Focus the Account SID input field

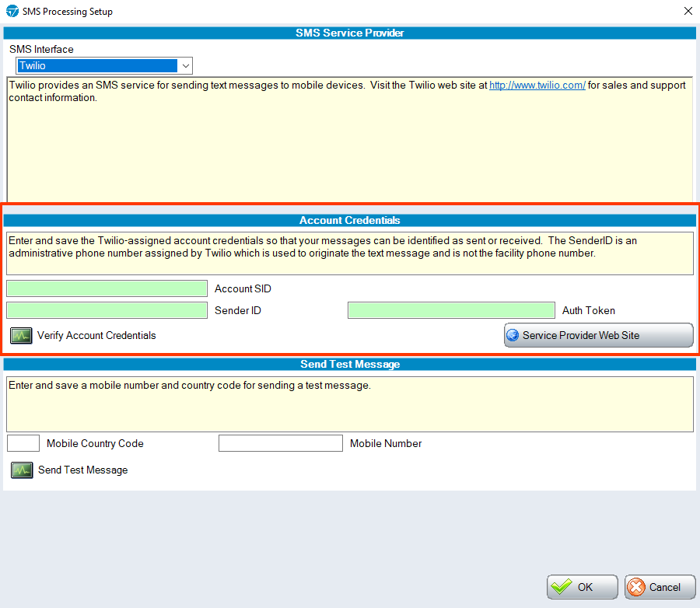pyautogui.click(x=107, y=288)
